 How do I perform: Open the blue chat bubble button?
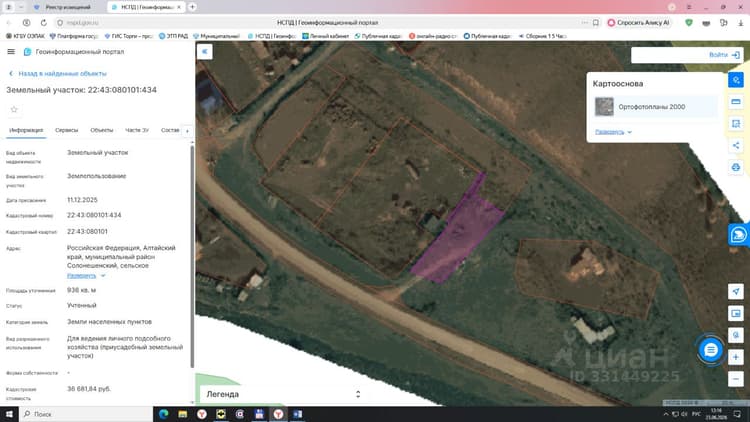coord(711,350)
